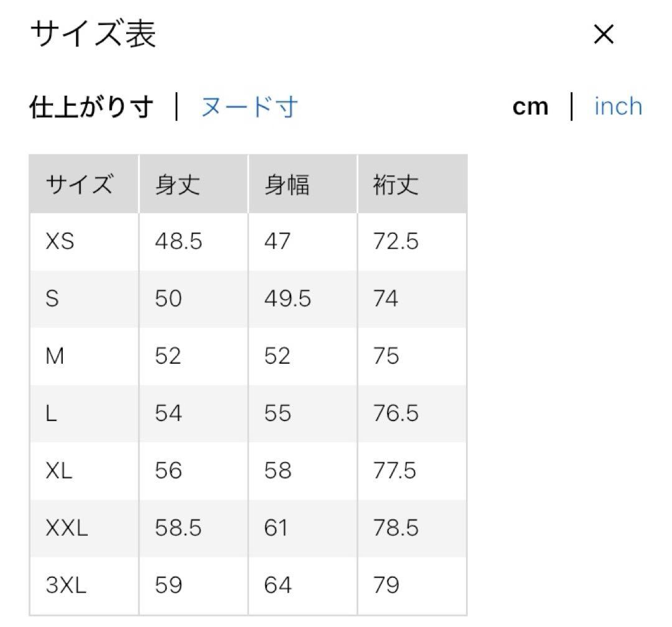672x627 pixels.
Task: Select the S size row label
Action: pyautogui.click(x=52, y=299)
